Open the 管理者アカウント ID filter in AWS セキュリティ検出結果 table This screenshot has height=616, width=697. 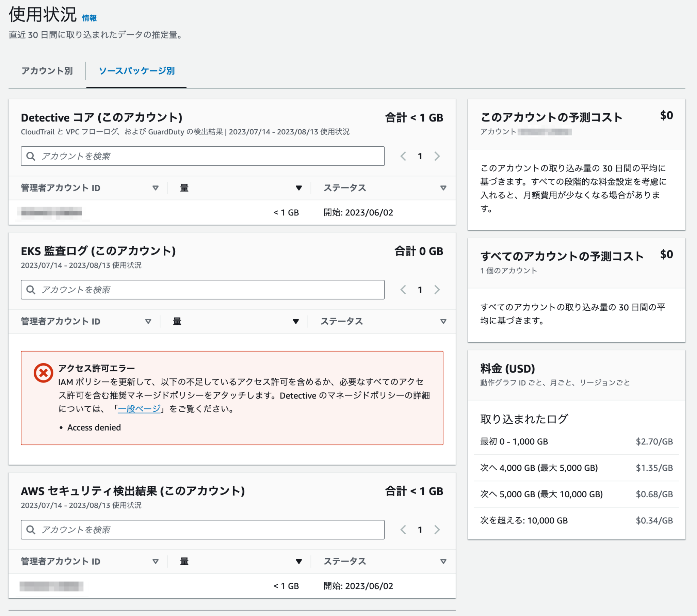pyautogui.click(x=156, y=561)
